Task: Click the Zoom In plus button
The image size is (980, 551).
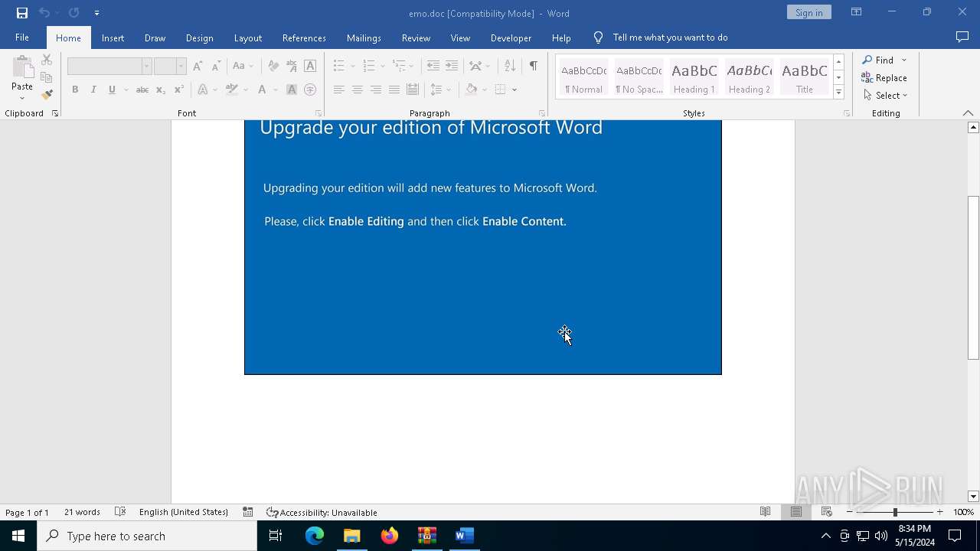Action: pos(939,512)
